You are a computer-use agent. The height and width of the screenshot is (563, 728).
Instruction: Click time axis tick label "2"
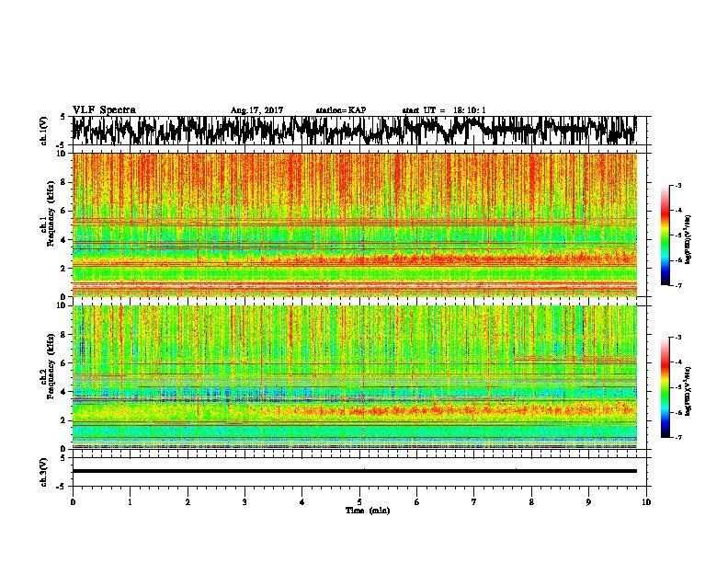(x=188, y=502)
